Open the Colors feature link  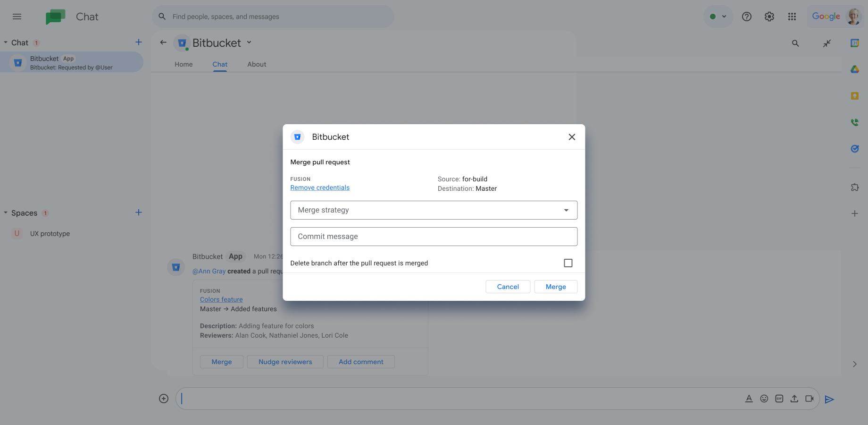tap(221, 299)
